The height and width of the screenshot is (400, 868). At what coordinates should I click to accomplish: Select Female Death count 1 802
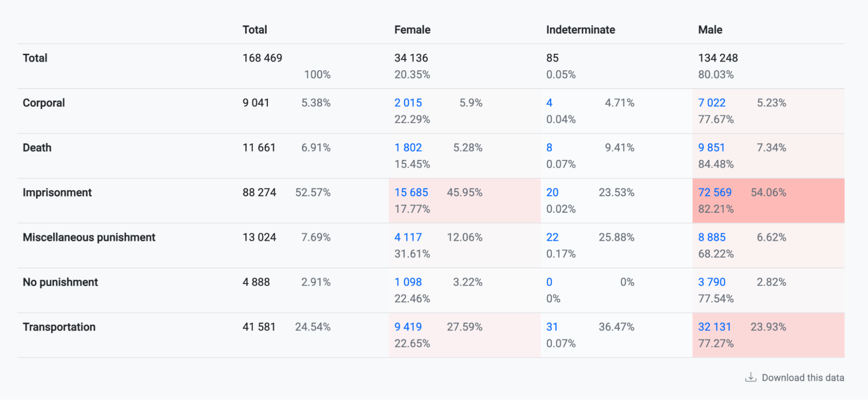(x=408, y=148)
